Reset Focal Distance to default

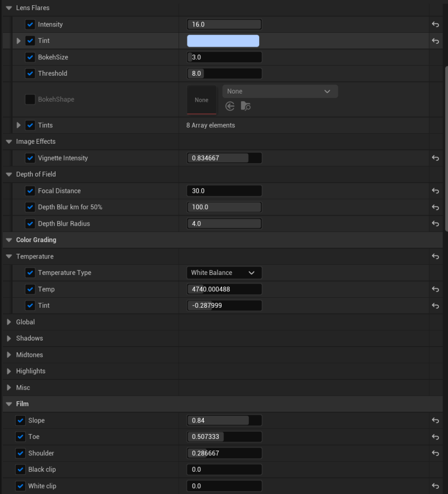(x=435, y=191)
